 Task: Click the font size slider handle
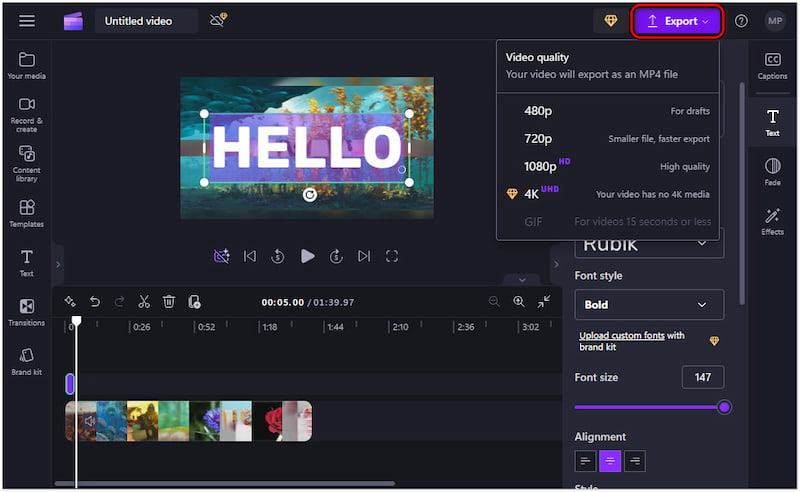pyautogui.click(x=724, y=407)
